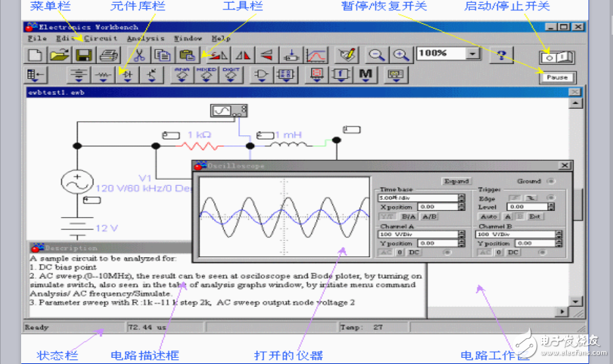This screenshot has width=613, height=364.
Task: Open the Favorites parts bin
Action: [x=36, y=75]
